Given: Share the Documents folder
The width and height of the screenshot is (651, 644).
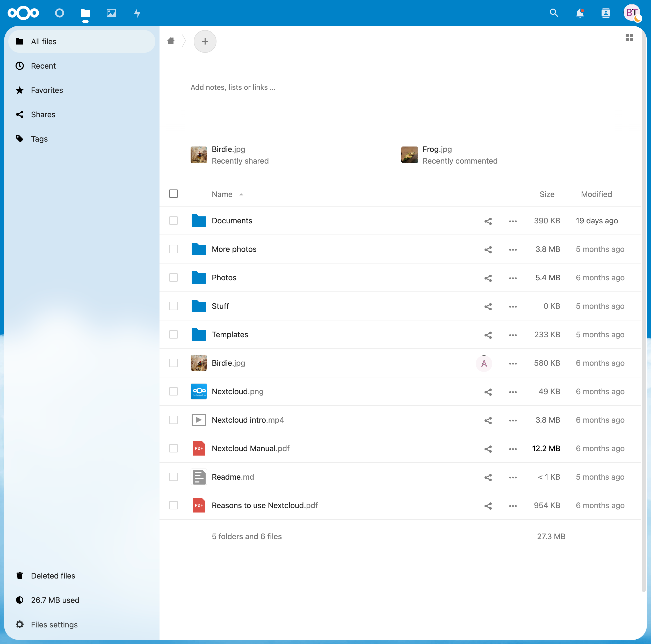Looking at the screenshot, I should [x=488, y=221].
